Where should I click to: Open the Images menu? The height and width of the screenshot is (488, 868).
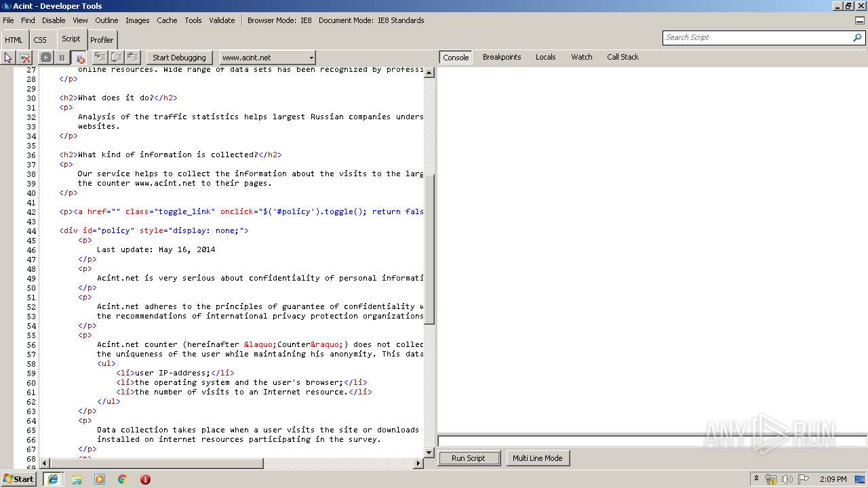(137, 20)
